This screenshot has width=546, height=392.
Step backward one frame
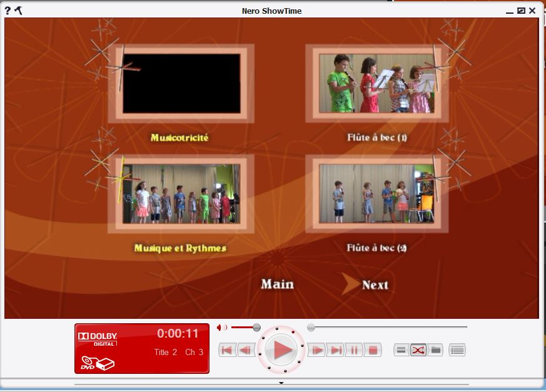pyautogui.click(x=246, y=350)
